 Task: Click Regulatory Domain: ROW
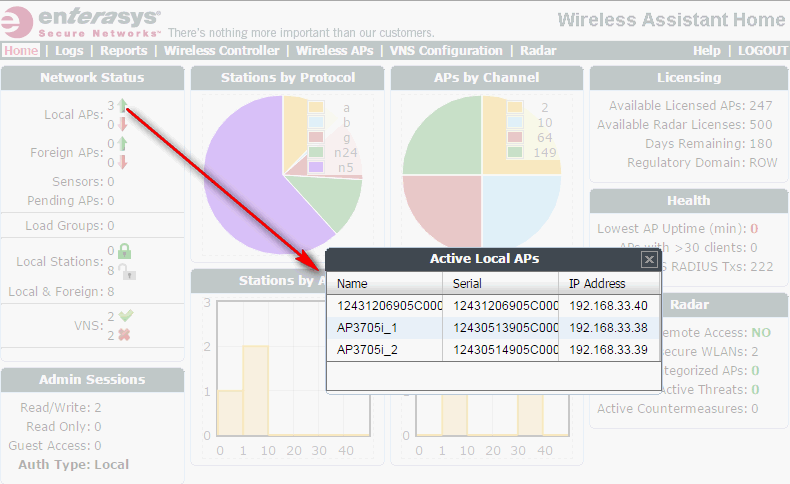702,163
